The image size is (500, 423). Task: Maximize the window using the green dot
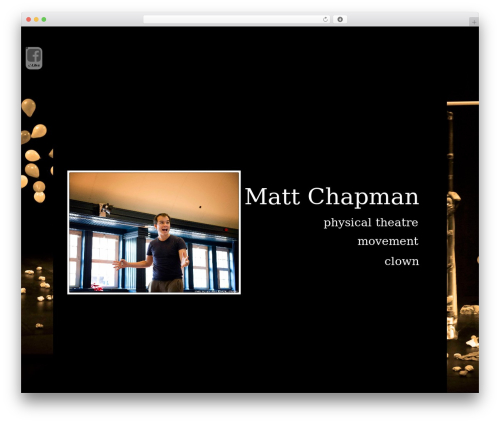click(x=44, y=19)
